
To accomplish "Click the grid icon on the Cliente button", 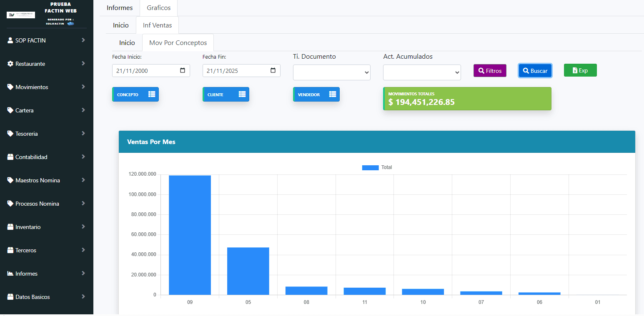I will (242, 95).
